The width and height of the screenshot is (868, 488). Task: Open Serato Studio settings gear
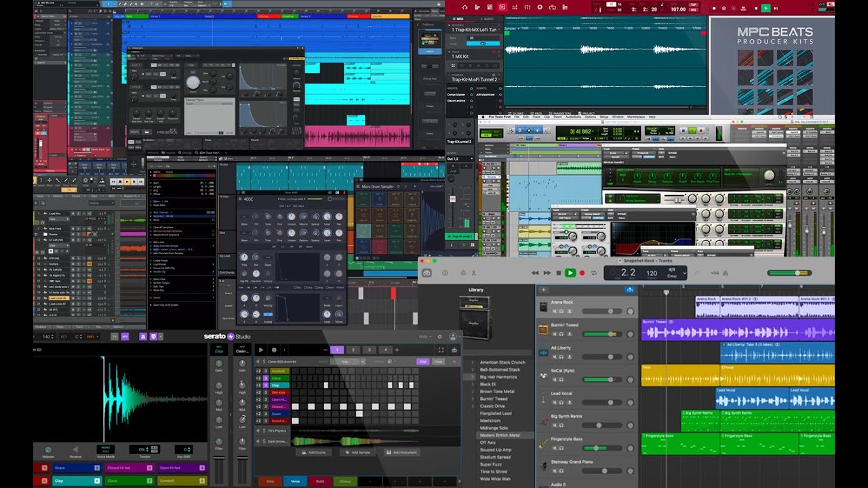point(439,336)
